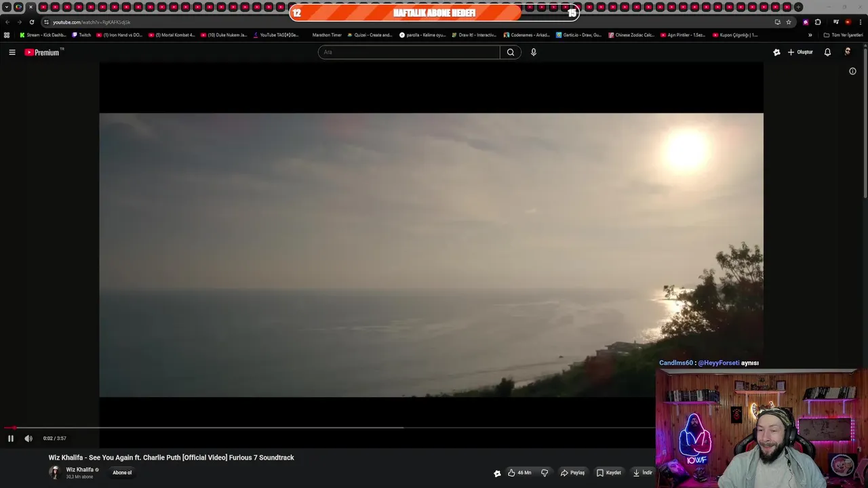Open the install/cast icon in the address bar
Viewport: 868px width, 488px height.
(x=777, y=22)
